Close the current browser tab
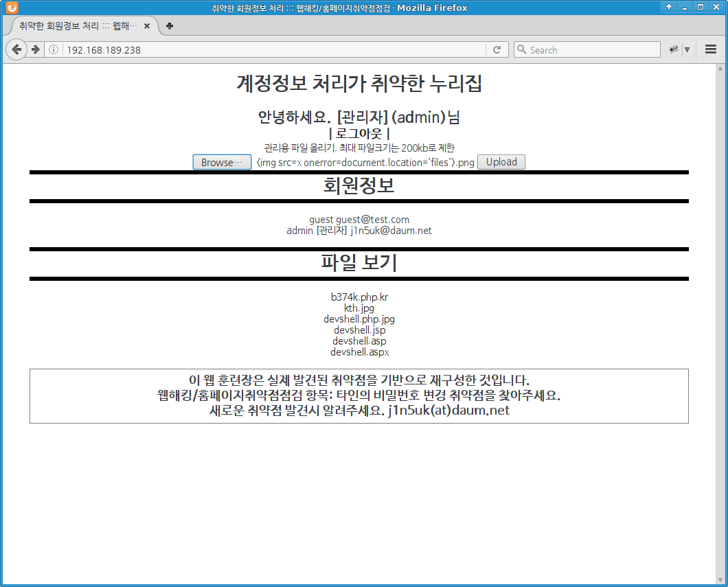 tap(147, 26)
